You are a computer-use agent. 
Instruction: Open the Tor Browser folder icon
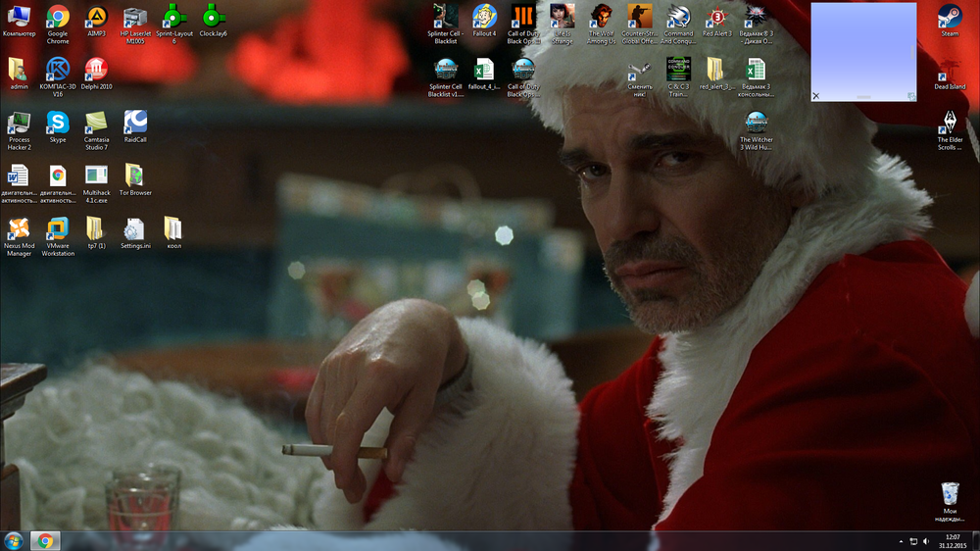tap(135, 176)
